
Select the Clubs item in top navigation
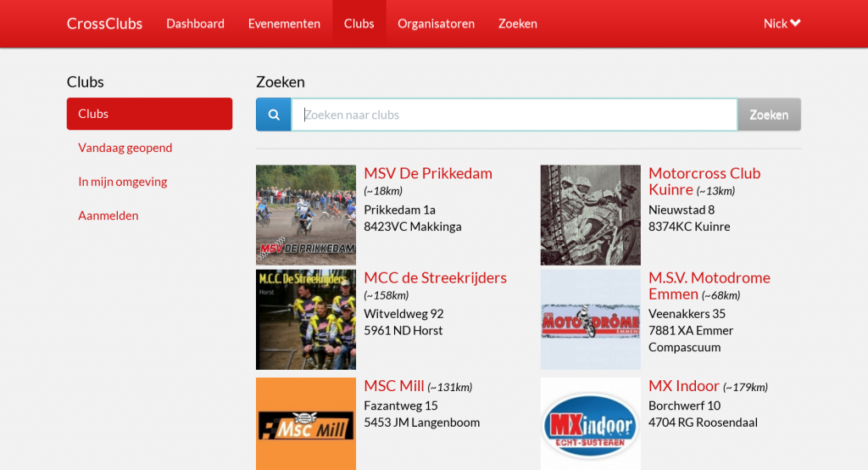(x=359, y=23)
